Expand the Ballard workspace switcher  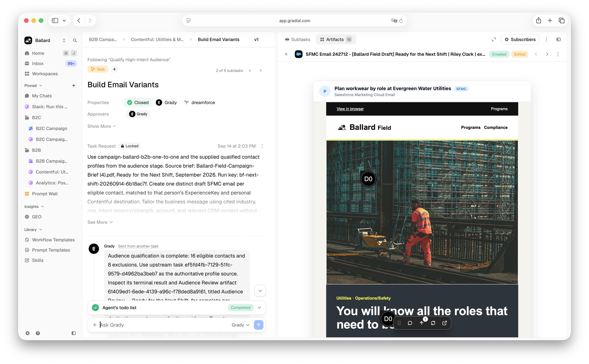click(x=64, y=40)
